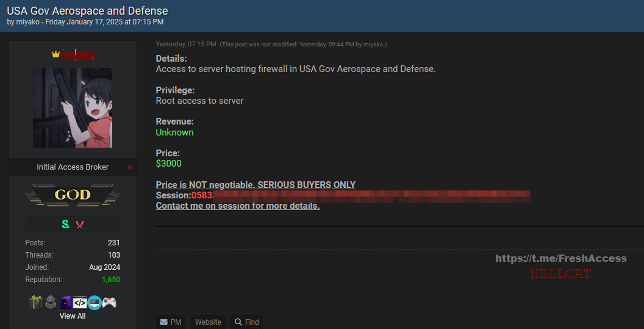Image resolution: width=644 pixels, height=329 pixels.
Task: Click the reputation value 1,650
Action: (111, 280)
